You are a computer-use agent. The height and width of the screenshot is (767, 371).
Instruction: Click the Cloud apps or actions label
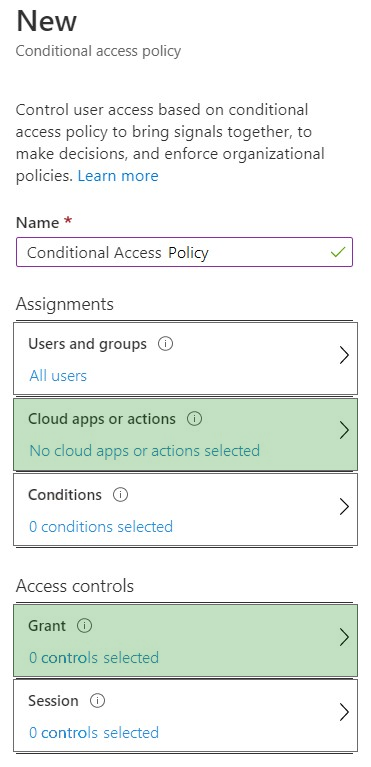coord(102,419)
